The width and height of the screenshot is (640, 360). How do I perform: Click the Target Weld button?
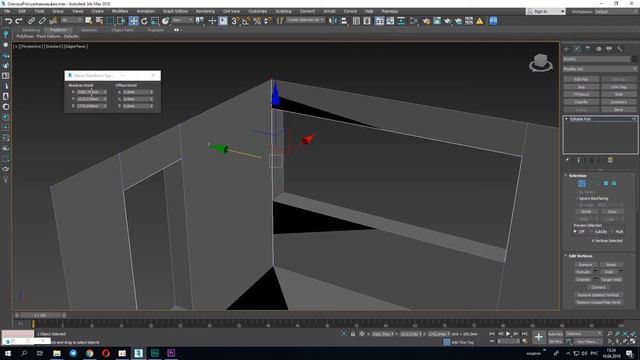click(611, 280)
